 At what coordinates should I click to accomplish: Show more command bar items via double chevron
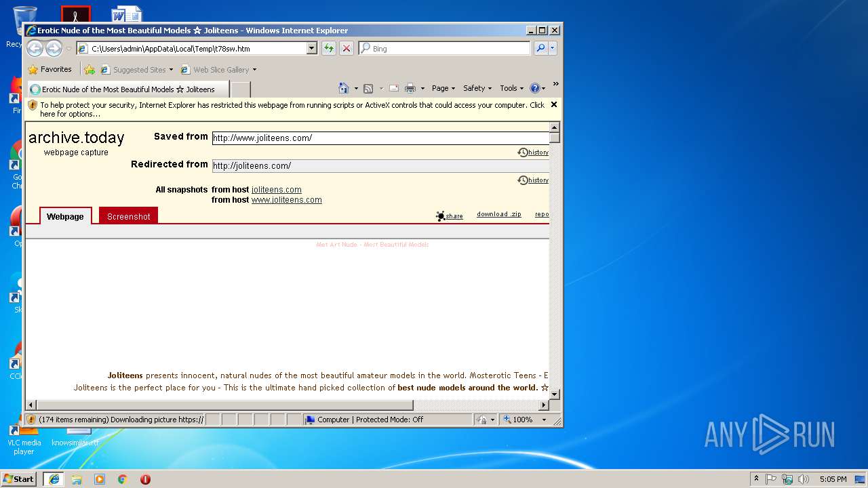tap(555, 84)
